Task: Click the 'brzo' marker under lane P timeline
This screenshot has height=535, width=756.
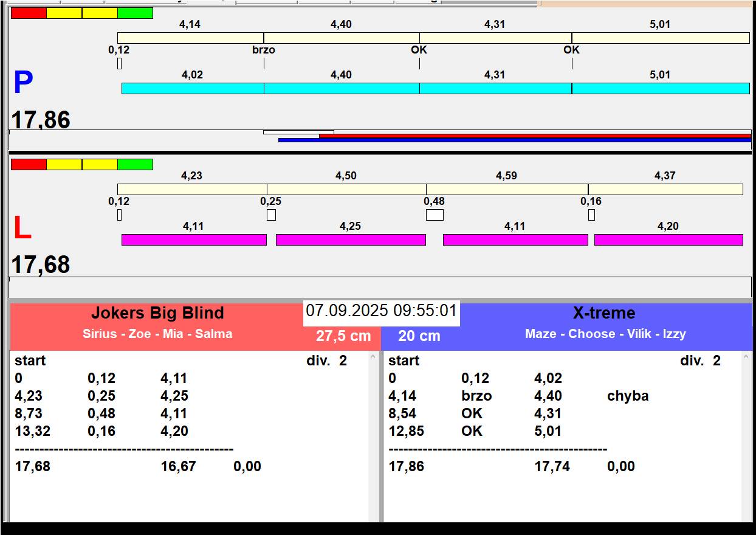Action: coord(264,50)
